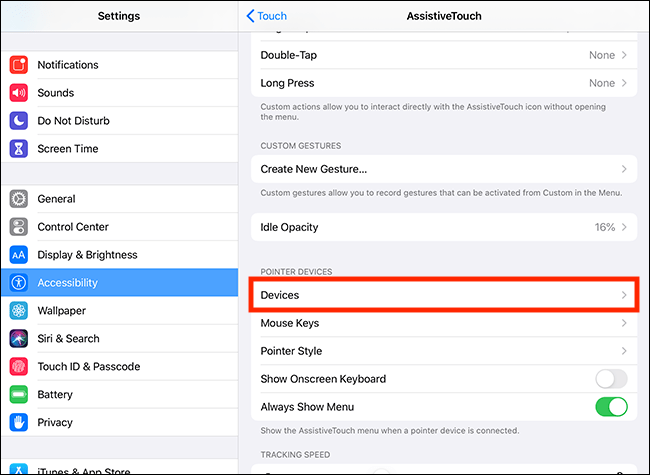
Task: Select Display & Brightness AA icon
Action: pos(19,255)
